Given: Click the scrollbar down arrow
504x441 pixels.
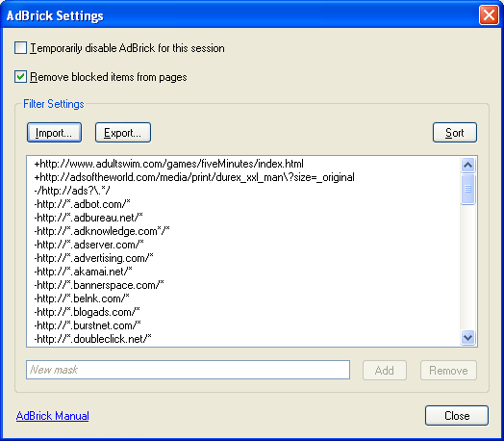Looking at the screenshot, I should click(467, 338).
